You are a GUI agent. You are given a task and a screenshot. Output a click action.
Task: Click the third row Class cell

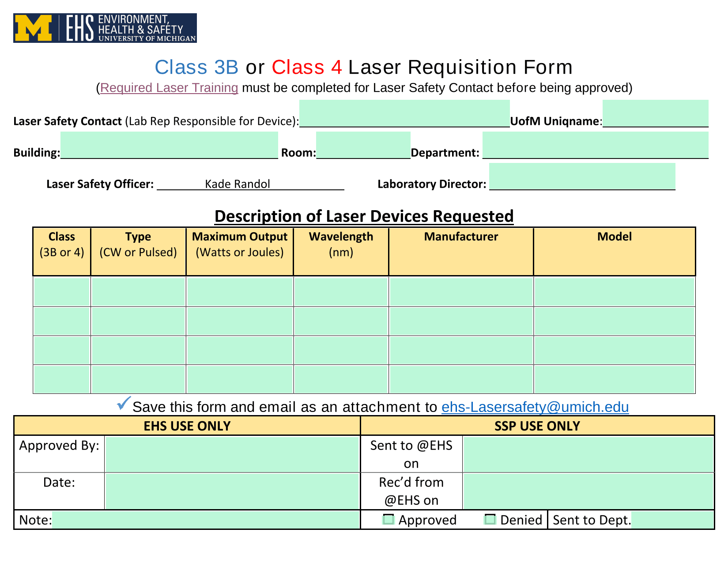click(x=62, y=350)
